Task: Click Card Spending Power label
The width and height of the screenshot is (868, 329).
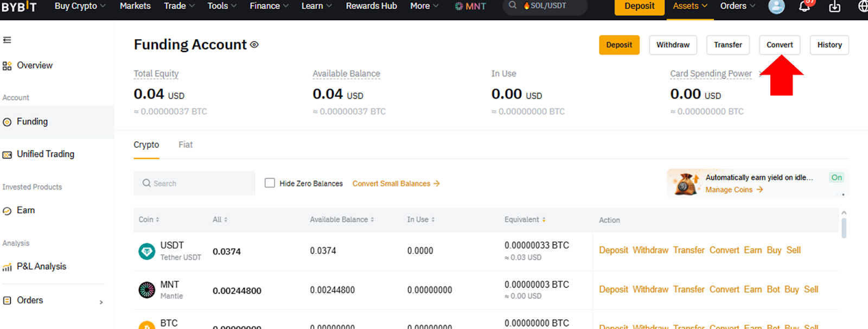Action: pos(711,74)
